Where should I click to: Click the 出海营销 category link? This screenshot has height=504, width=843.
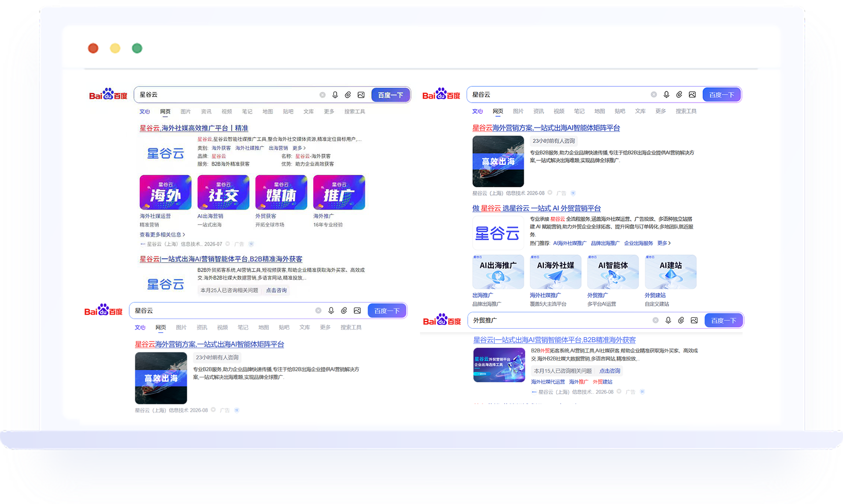278,148
